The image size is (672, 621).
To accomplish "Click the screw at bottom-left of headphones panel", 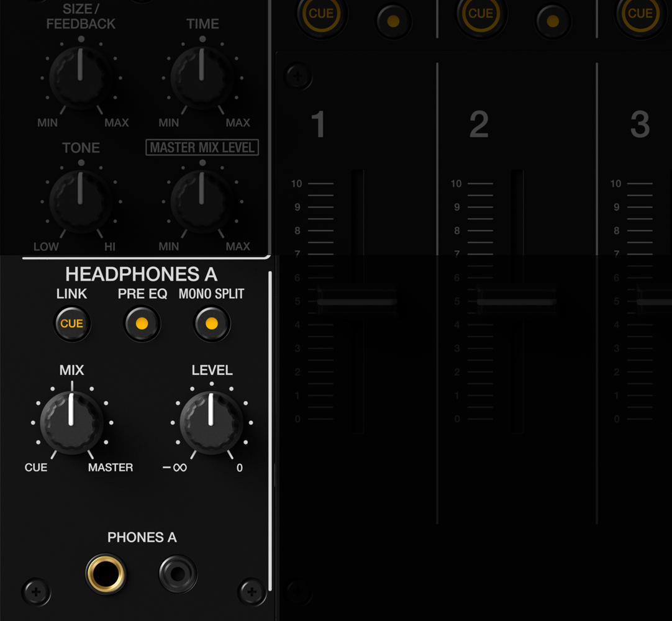I will click(36, 592).
